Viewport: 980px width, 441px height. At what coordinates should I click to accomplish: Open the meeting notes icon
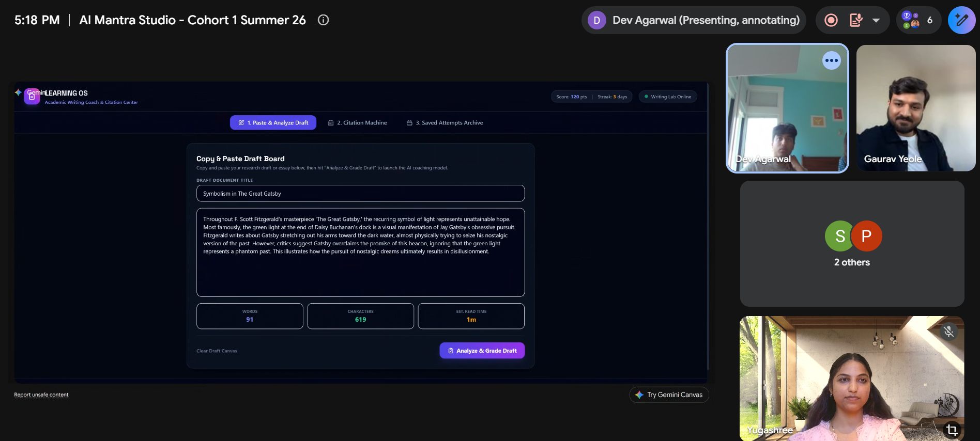coord(856,20)
